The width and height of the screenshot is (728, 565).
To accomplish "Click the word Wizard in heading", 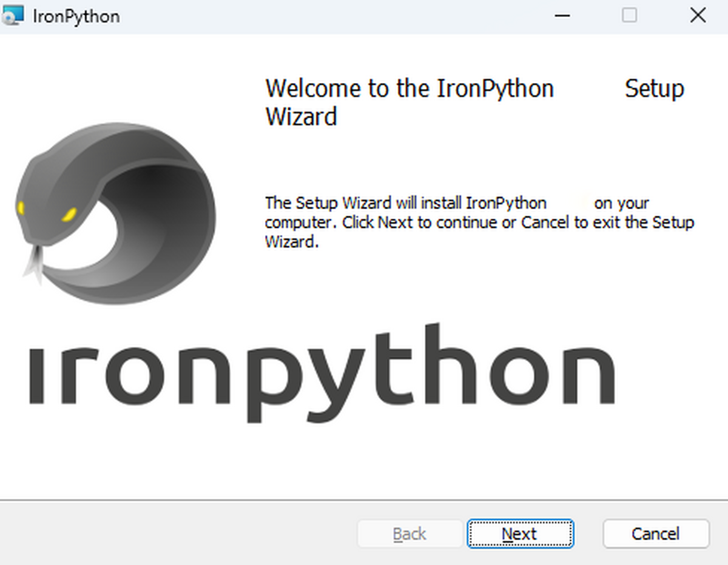I will pos(301,116).
